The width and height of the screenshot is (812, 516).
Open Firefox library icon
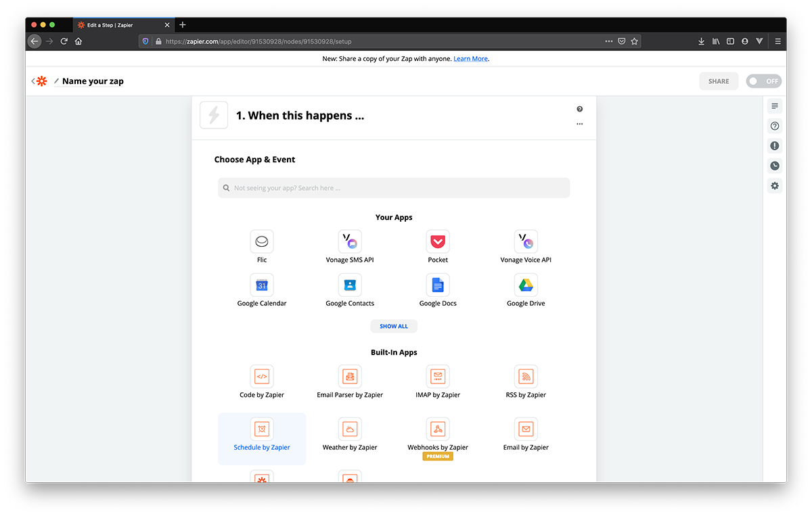coord(716,41)
